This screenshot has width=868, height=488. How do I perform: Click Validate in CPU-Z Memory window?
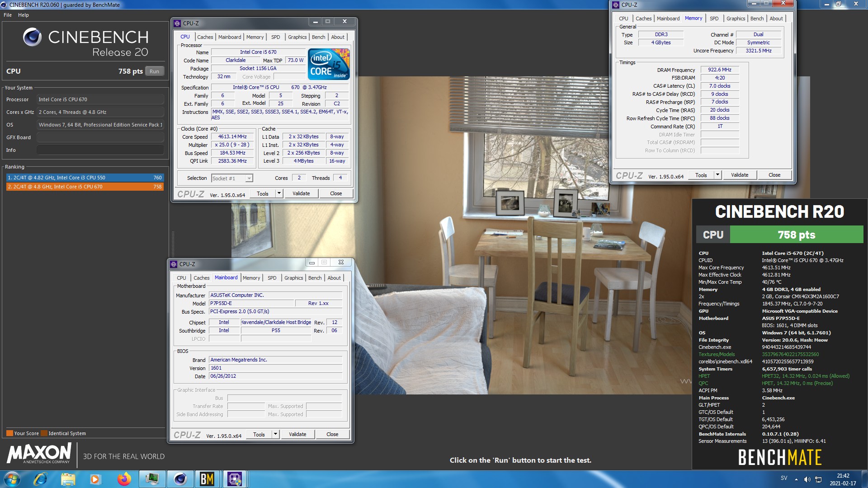740,175
